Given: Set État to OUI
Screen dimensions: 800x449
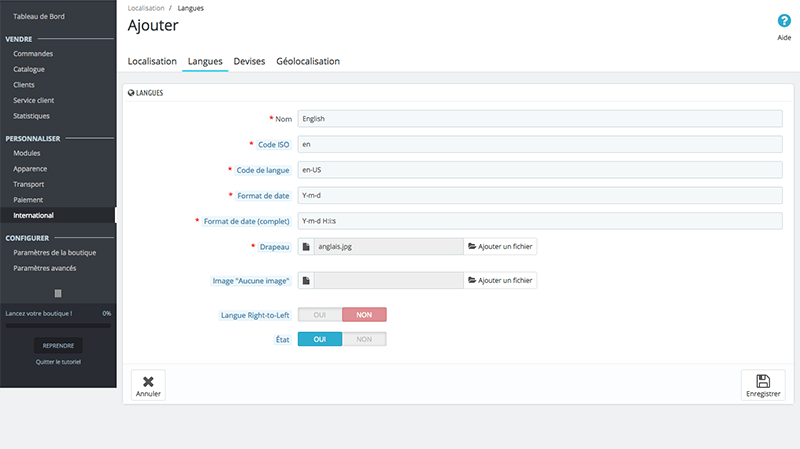Looking at the screenshot, I should coord(320,339).
